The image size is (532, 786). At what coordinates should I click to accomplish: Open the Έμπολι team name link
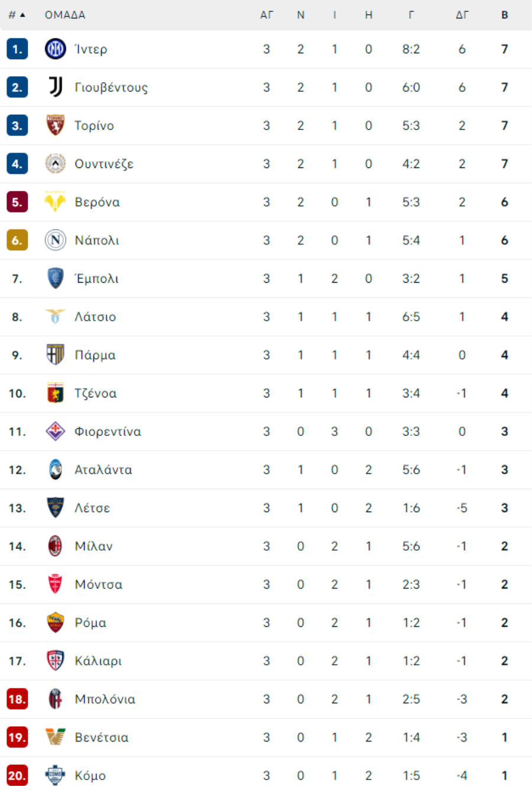(x=96, y=279)
